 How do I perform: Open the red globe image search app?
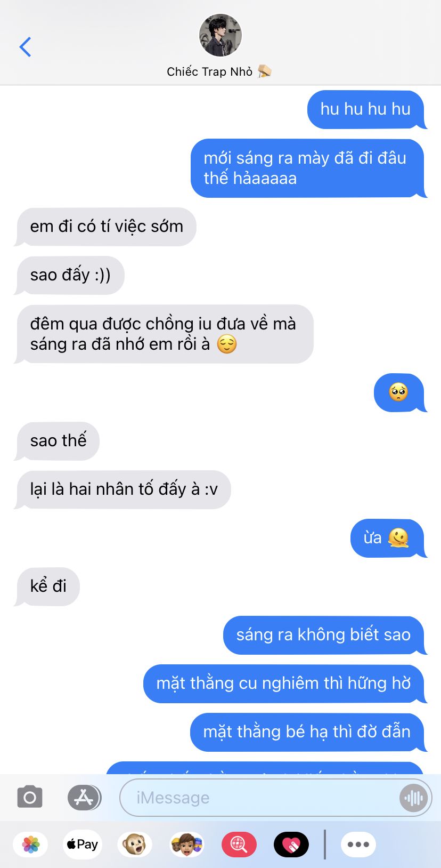pyautogui.click(x=239, y=845)
